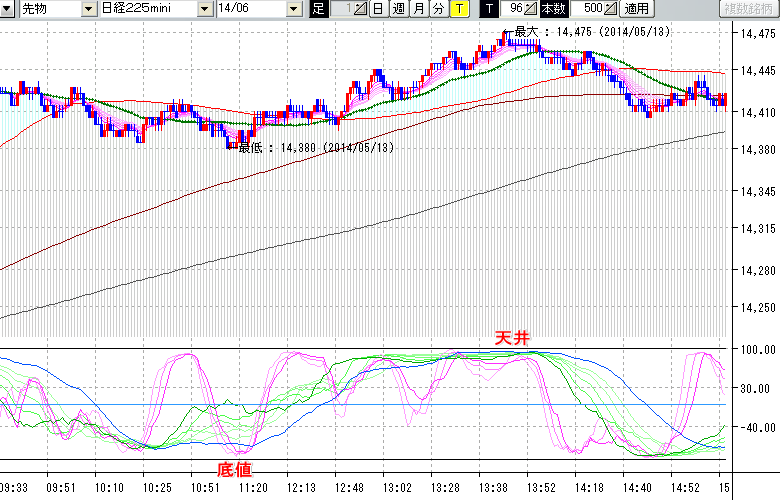Click the spinner beside the 足 field

(362, 9)
